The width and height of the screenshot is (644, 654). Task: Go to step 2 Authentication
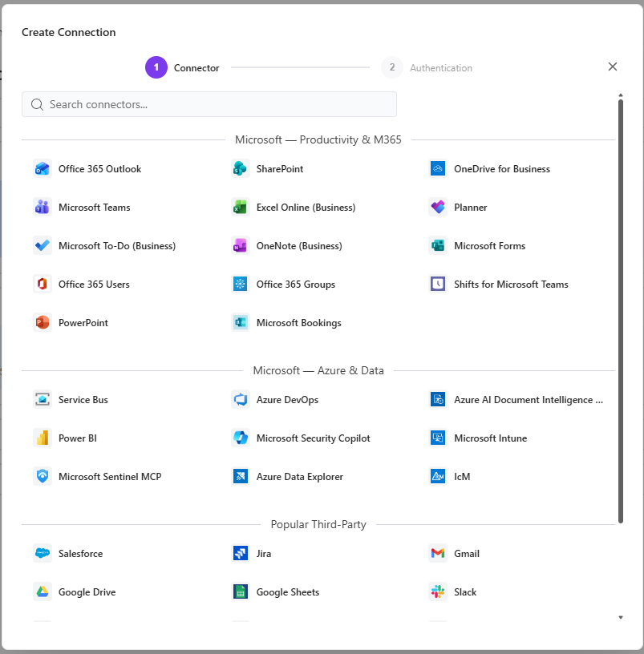point(427,67)
